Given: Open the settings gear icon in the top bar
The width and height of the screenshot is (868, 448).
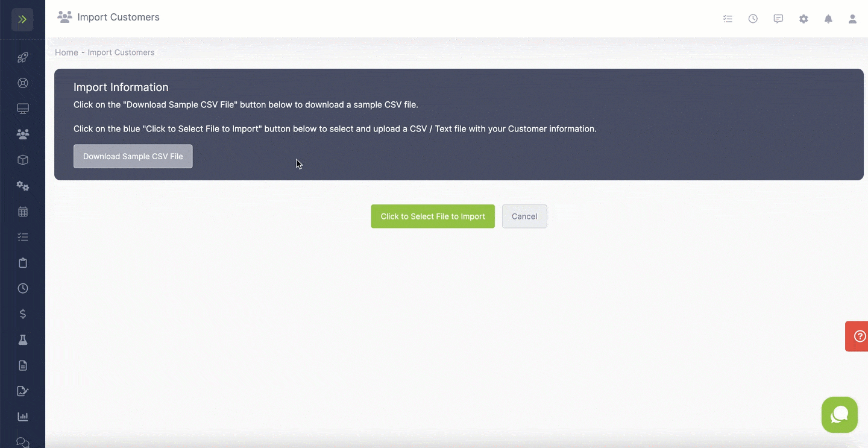Looking at the screenshot, I should 804,19.
